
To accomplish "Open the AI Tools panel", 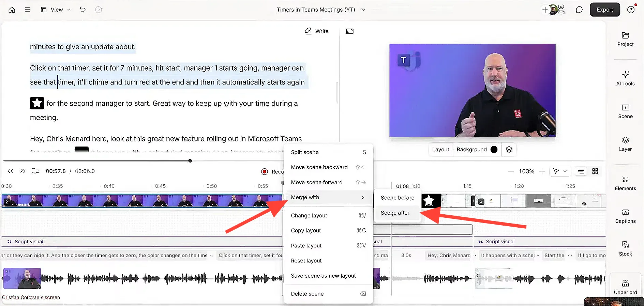I will [625, 78].
